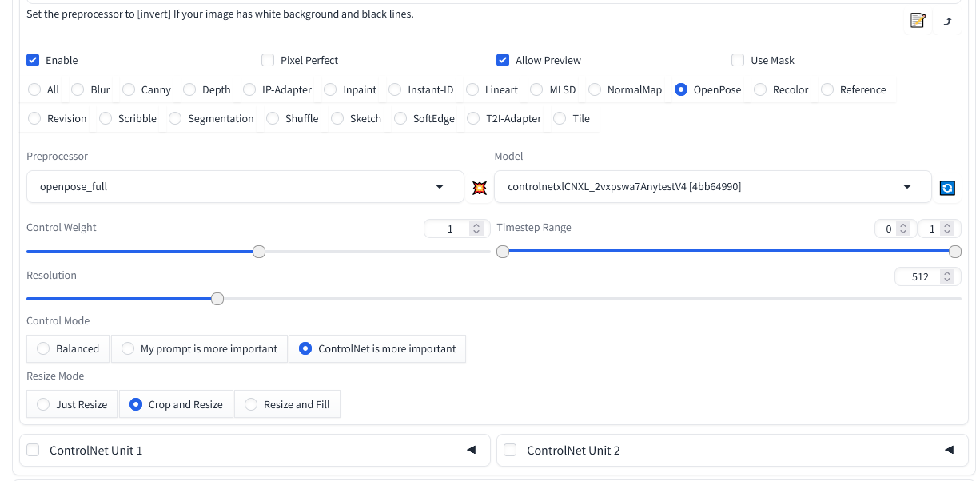Screen dimensions: 980x481
Task: Enable the Pixel Perfect checkbox
Action: 268,60
